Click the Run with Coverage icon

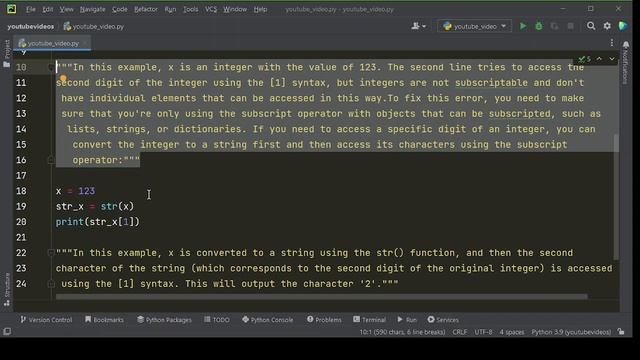[x=554, y=26]
